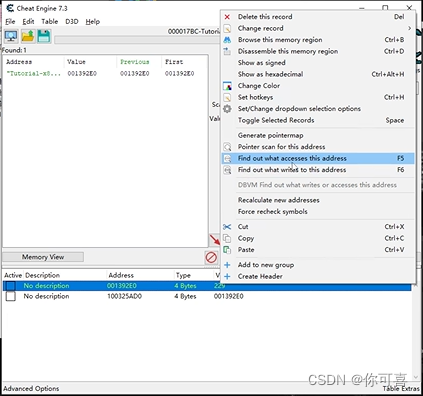Click the Change Color icon

[227, 86]
